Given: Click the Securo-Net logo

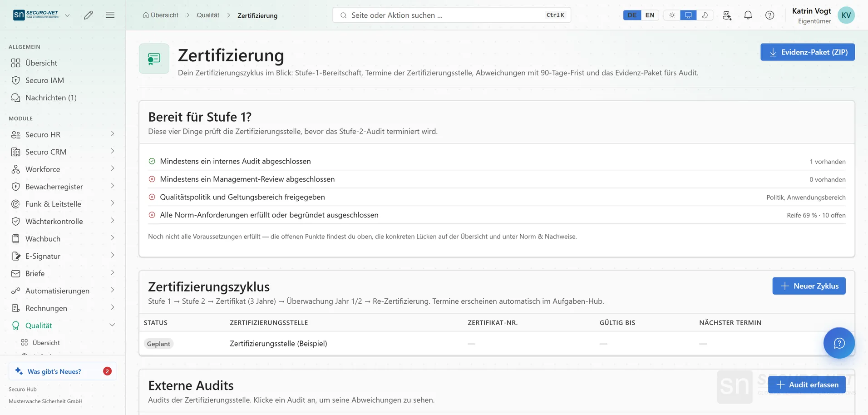Looking at the screenshot, I should pos(36,15).
